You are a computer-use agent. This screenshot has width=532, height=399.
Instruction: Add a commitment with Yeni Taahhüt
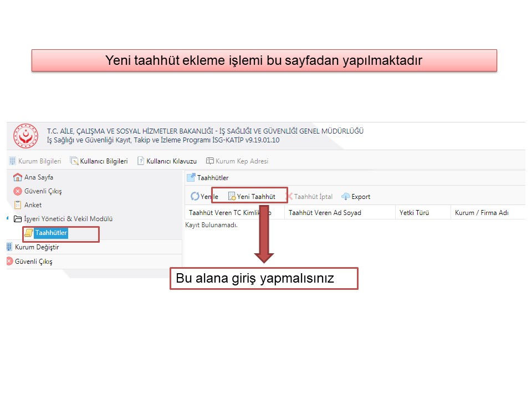pos(252,197)
